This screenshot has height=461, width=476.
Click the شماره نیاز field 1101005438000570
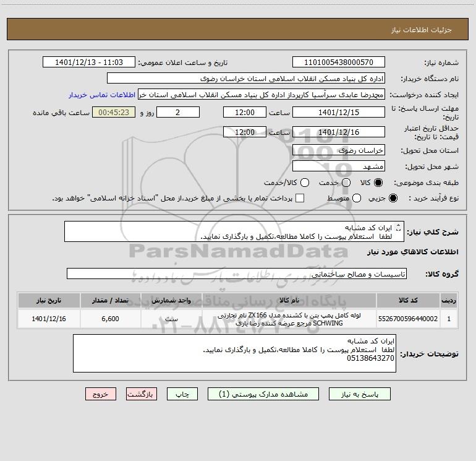(339, 62)
